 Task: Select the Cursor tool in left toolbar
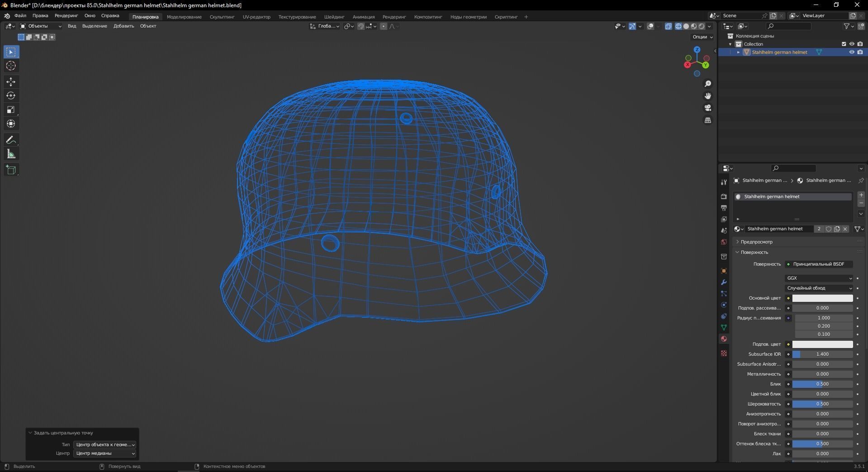[11, 66]
